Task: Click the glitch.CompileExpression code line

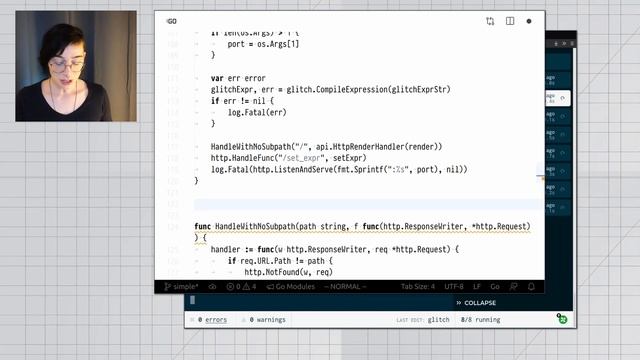Action: [330, 89]
